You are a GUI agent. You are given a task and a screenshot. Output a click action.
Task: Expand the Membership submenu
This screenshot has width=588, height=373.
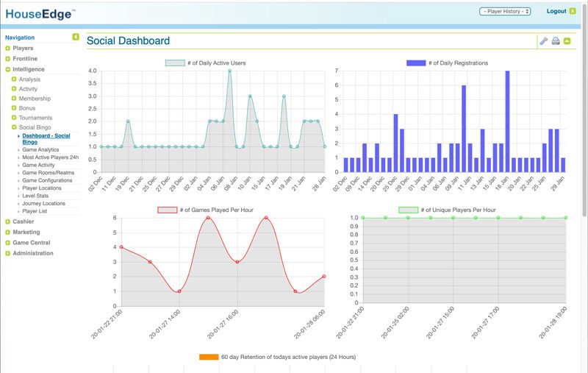[14, 99]
